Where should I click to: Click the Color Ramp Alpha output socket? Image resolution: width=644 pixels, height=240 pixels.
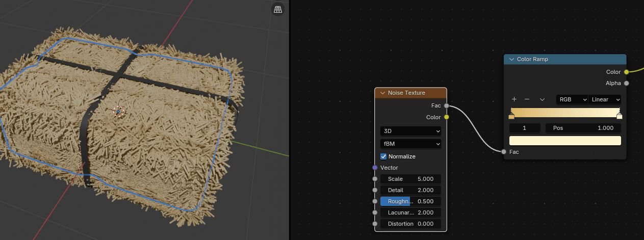pyautogui.click(x=626, y=83)
